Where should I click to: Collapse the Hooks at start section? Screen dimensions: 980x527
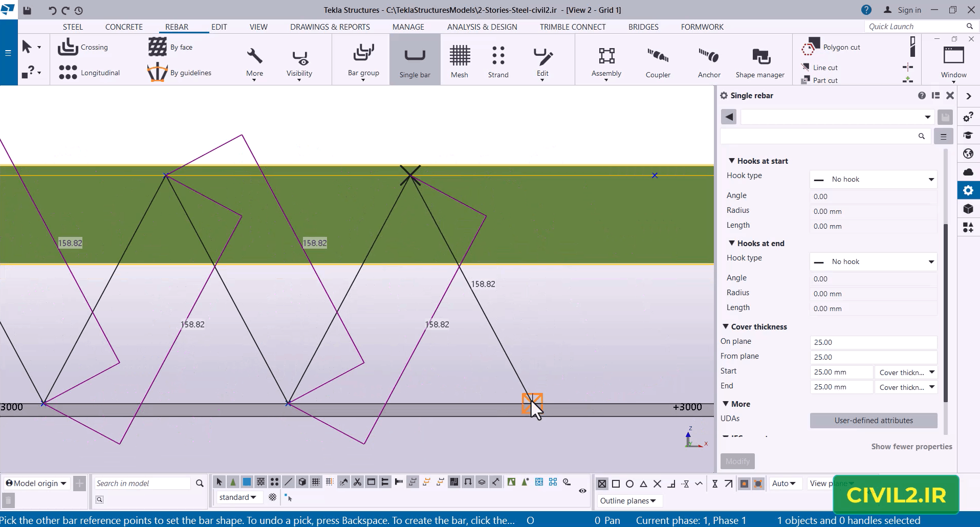point(732,161)
